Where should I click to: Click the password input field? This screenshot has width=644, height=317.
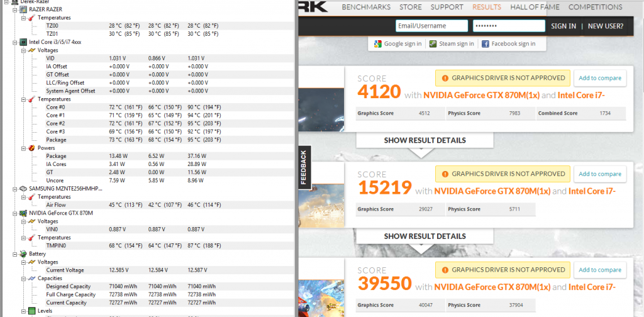(509, 26)
